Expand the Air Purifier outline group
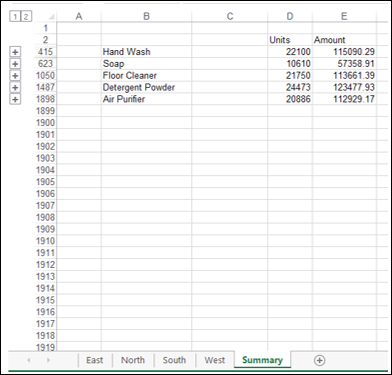This screenshot has height=375, width=392. 15,99
